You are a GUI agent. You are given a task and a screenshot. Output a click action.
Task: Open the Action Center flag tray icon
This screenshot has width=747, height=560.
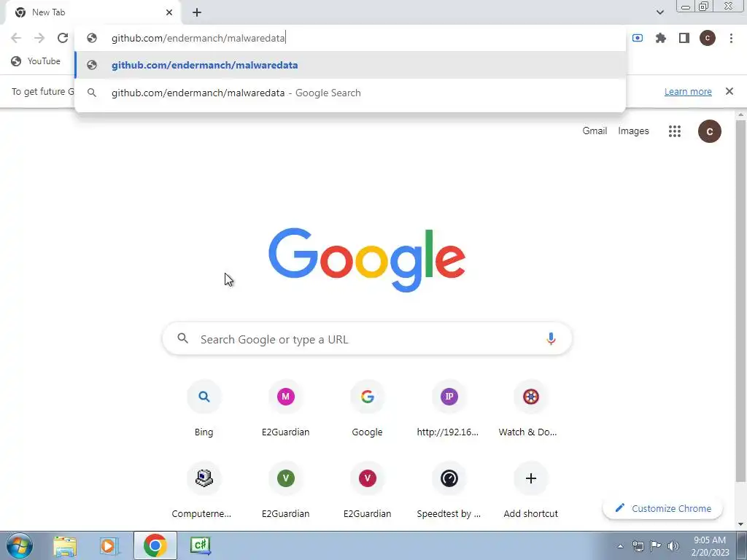pyautogui.click(x=656, y=546)
